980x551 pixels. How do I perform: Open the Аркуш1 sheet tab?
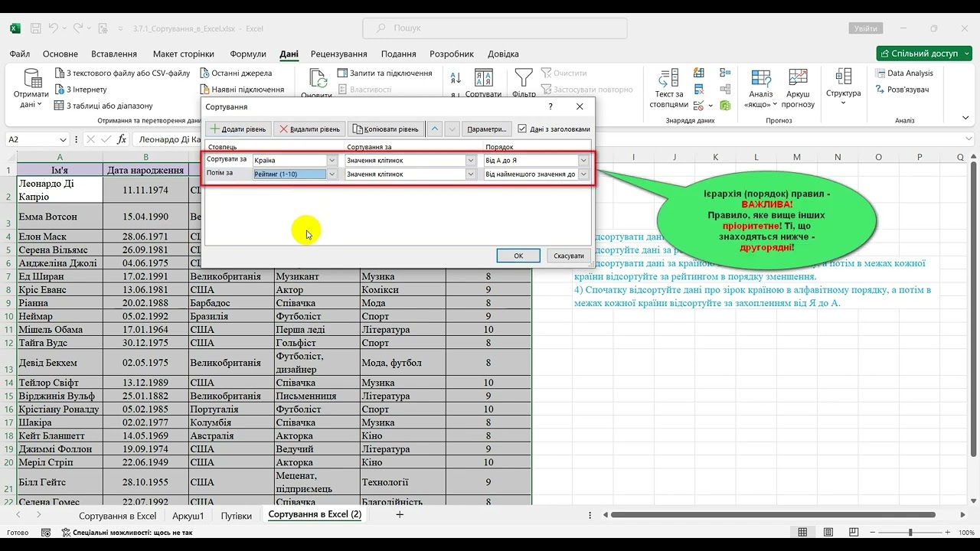pos(188,515)
